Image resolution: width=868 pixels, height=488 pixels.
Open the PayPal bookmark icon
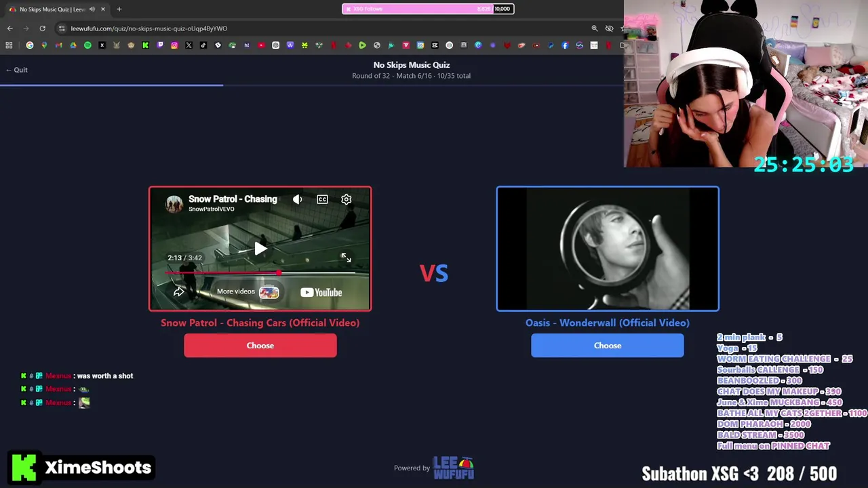(551, 45)
